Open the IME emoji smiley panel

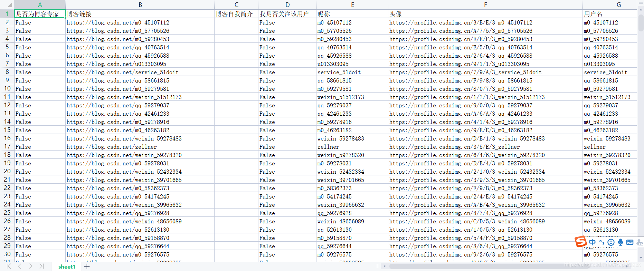(611, 242)
